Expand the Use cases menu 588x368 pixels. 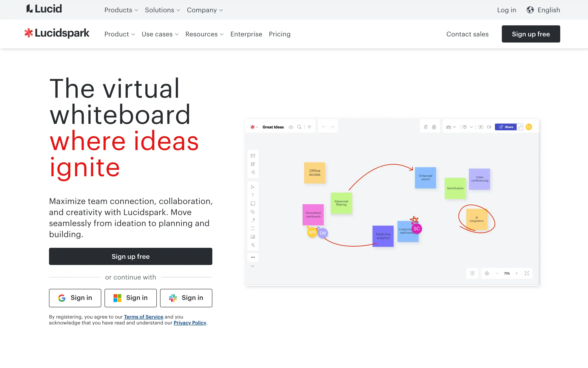[x=160, y=34]
